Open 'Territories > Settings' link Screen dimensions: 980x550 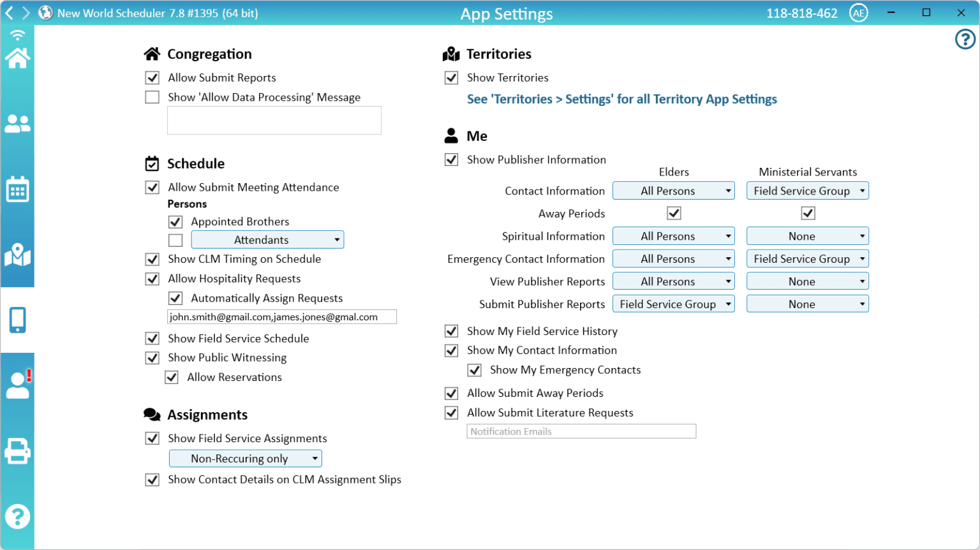(622, 99)
